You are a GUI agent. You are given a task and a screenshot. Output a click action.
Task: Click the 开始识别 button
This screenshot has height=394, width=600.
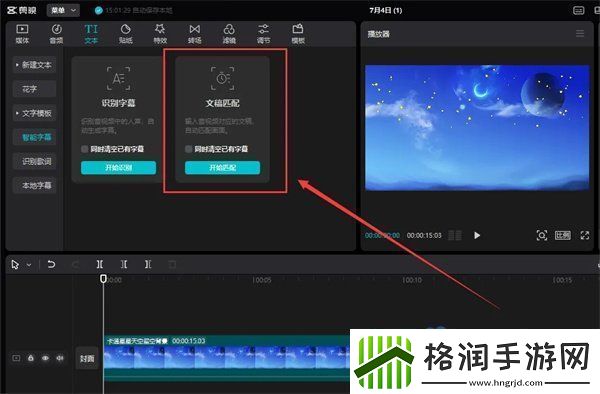pyautogui.click(x=119, y=168)
